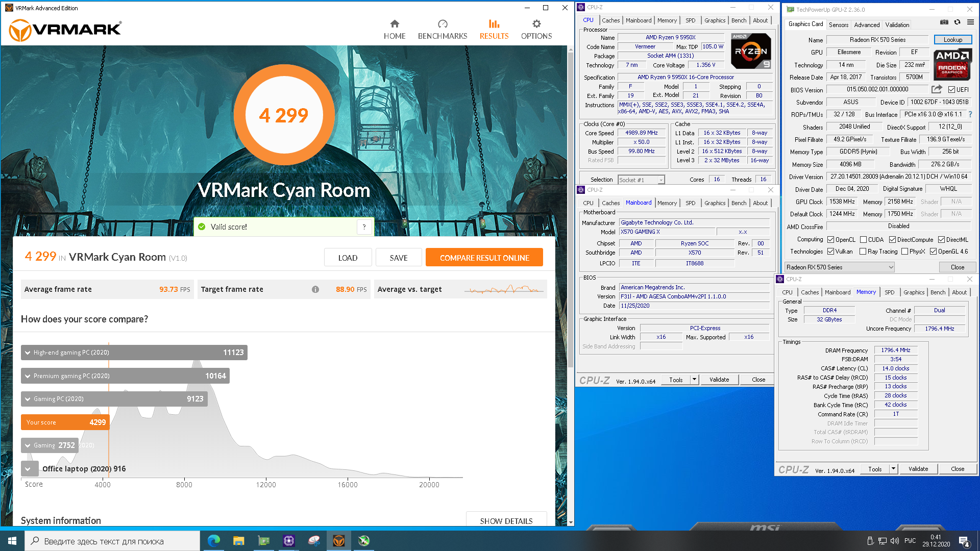Screen dimensions: 980x551
Task: Switch to Sensors tab in GPU-Z
Action: click(x=839, y=24)
